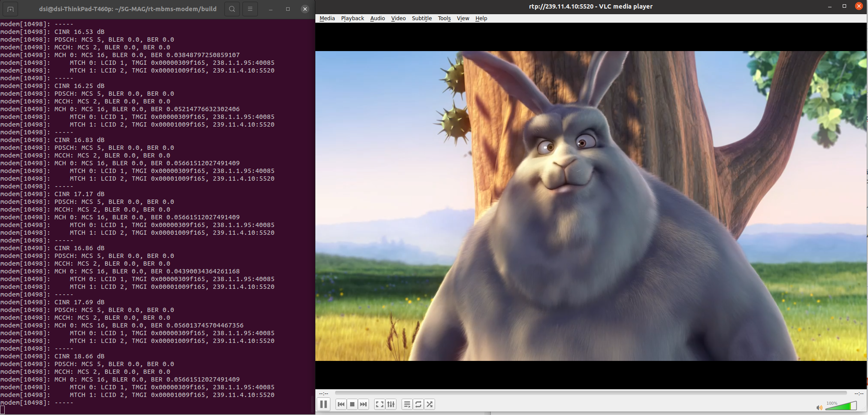This screenshot has width=868, height=415.
Task: Toggle the loop playback mode
Action: coord(418,404)
